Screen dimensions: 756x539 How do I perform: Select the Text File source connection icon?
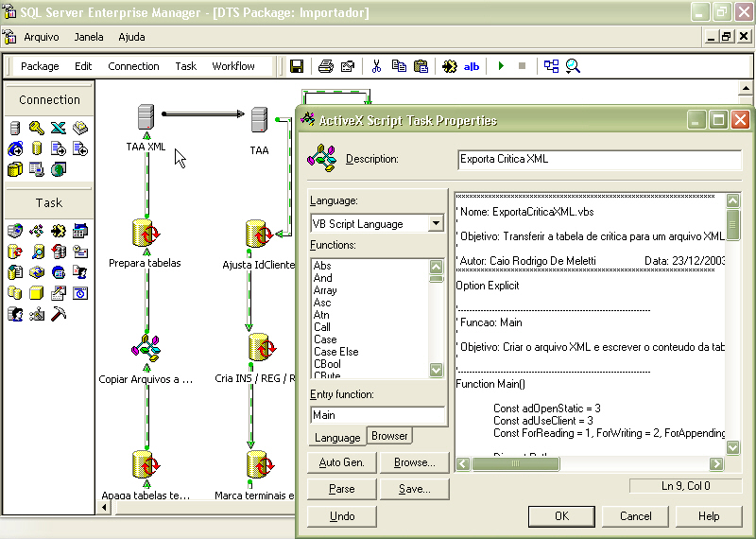59,148
